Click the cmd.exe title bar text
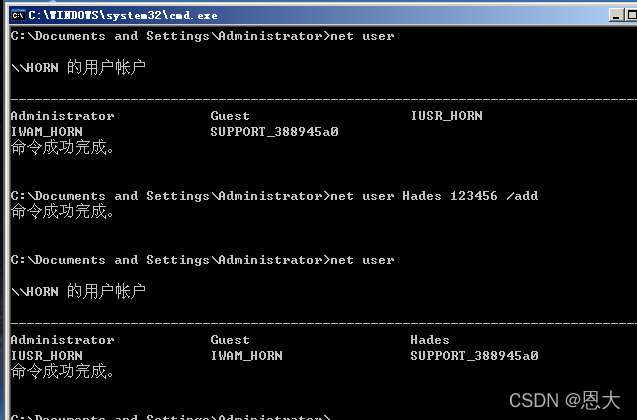 click(123, 15)
